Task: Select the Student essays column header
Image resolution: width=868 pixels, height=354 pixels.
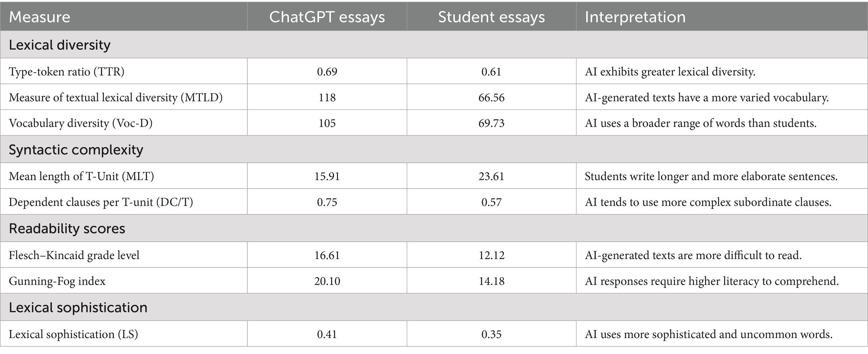Action: pos(491,17)
